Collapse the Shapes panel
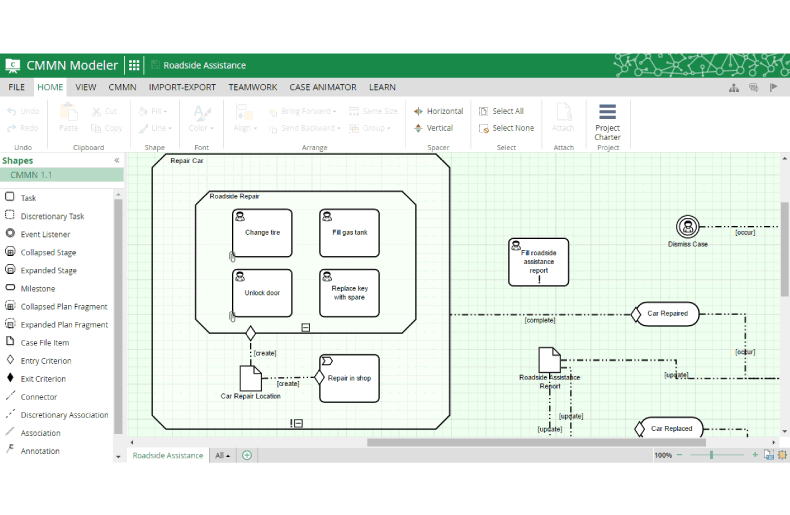This screenshot has width=790, height=515. click(x=117, y=160)
